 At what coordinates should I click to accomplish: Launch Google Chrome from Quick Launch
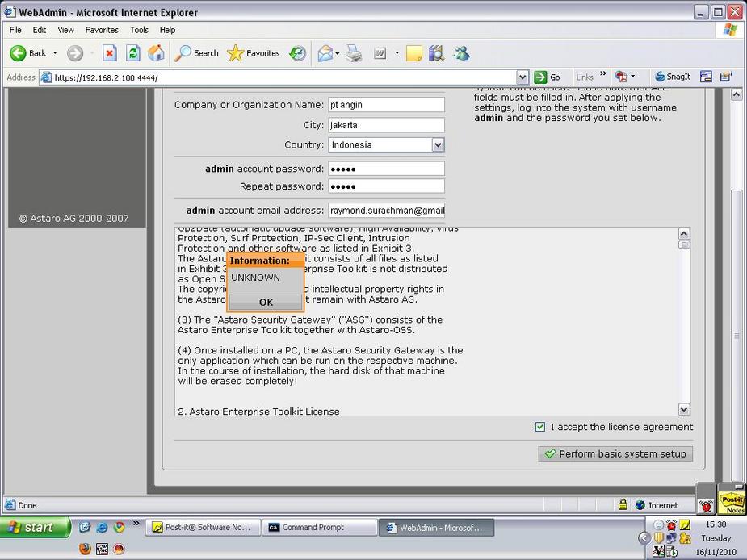coord(119,527)
